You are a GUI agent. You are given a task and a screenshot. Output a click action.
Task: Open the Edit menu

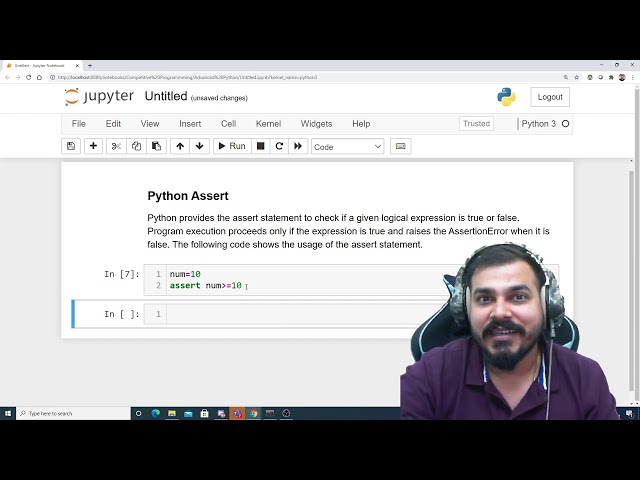(x=113, y=124)
